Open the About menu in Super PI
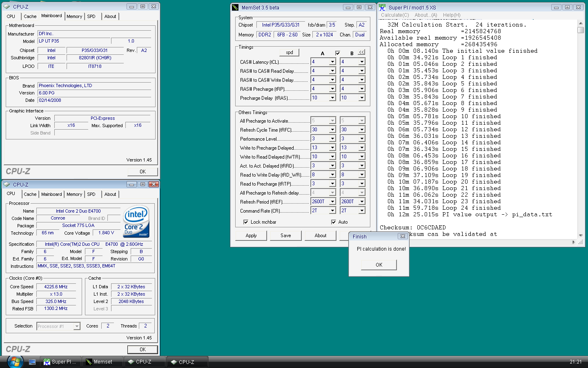The image size is (588, 368). point(426,15)
